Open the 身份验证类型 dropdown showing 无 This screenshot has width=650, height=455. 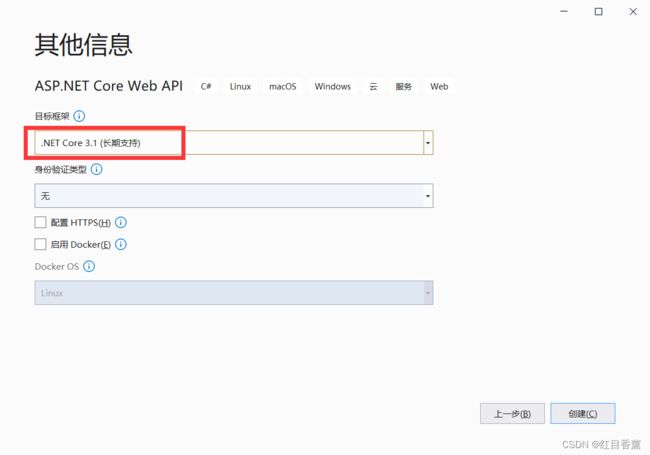[234, 196]
